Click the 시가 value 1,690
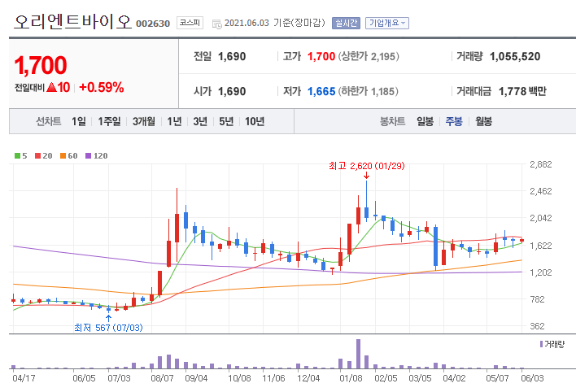576x392 pixels. coord(232,91)
